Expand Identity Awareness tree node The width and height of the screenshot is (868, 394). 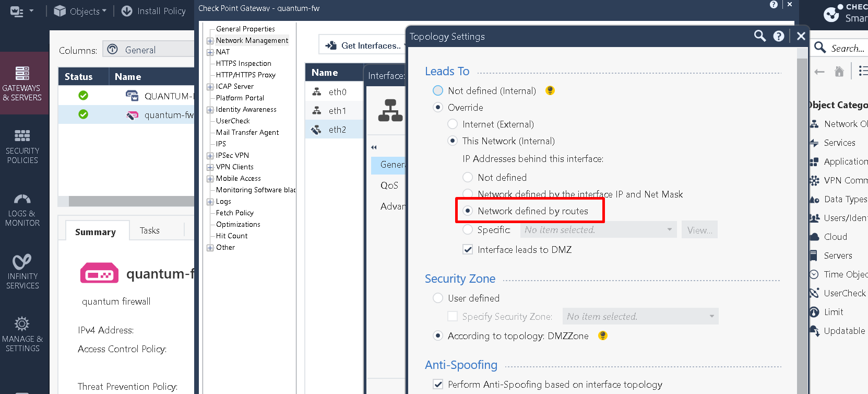210,110
